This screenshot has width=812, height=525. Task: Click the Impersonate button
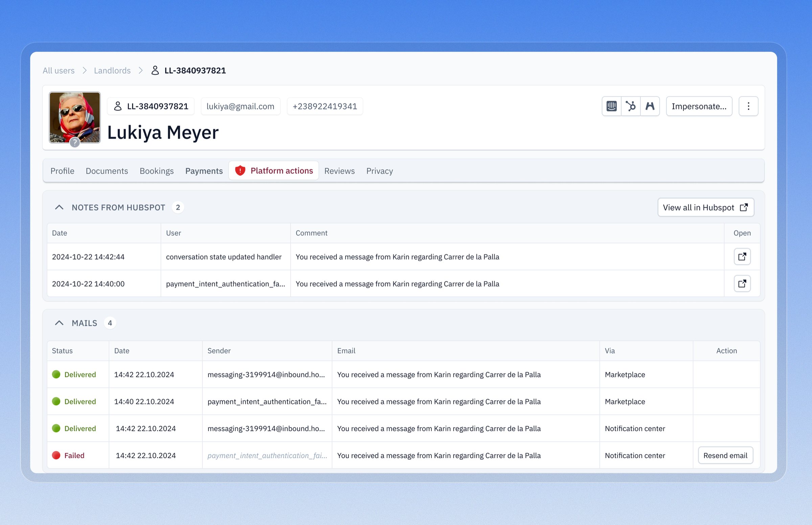(699, 106)
